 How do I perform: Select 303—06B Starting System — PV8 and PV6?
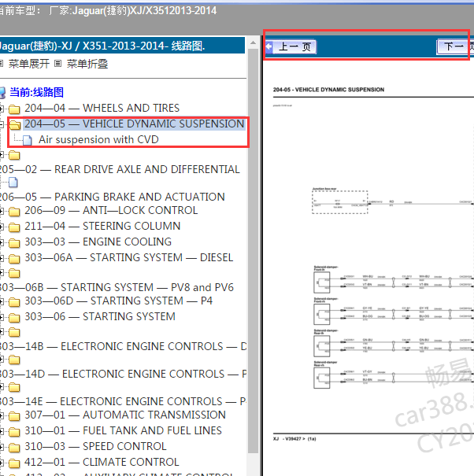(117, 287)
